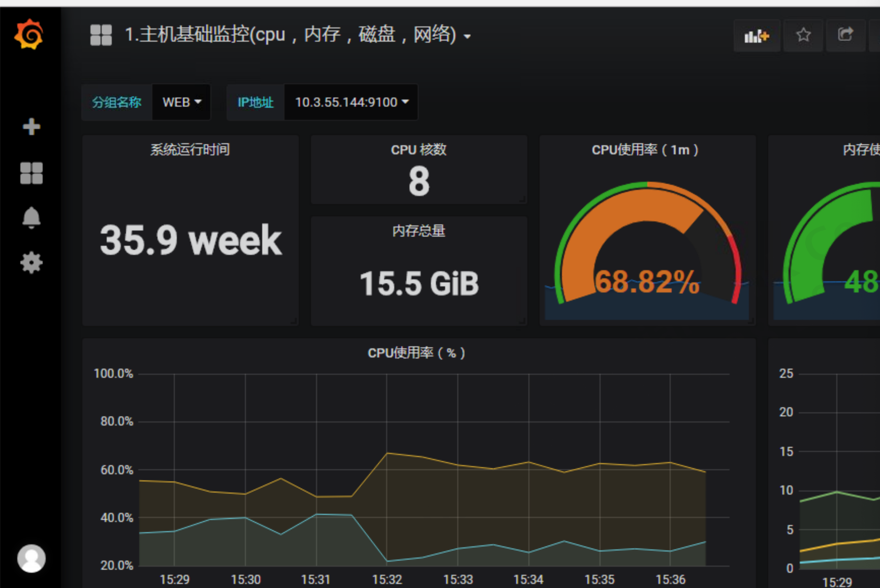Image resolution: width=880 pixels, height=588 pixels.
Task: Click the 15:29 label on CPU graph
Action: coord(175,579)
